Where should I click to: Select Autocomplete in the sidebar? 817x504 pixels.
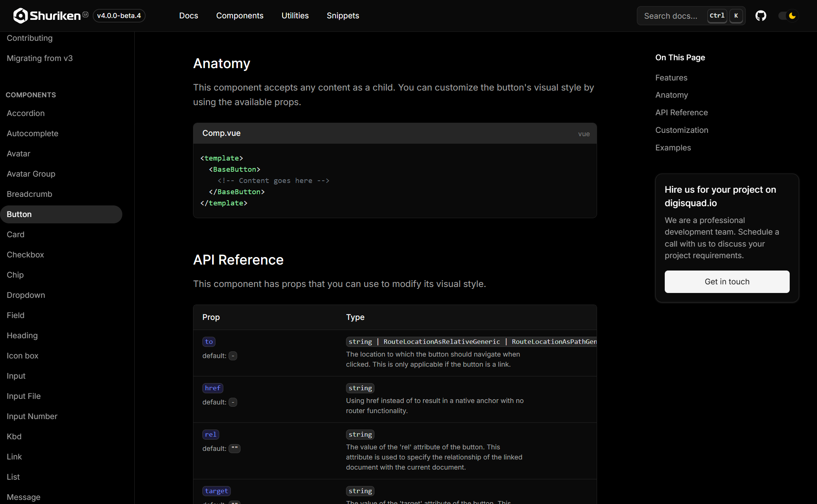click(33, 134)
